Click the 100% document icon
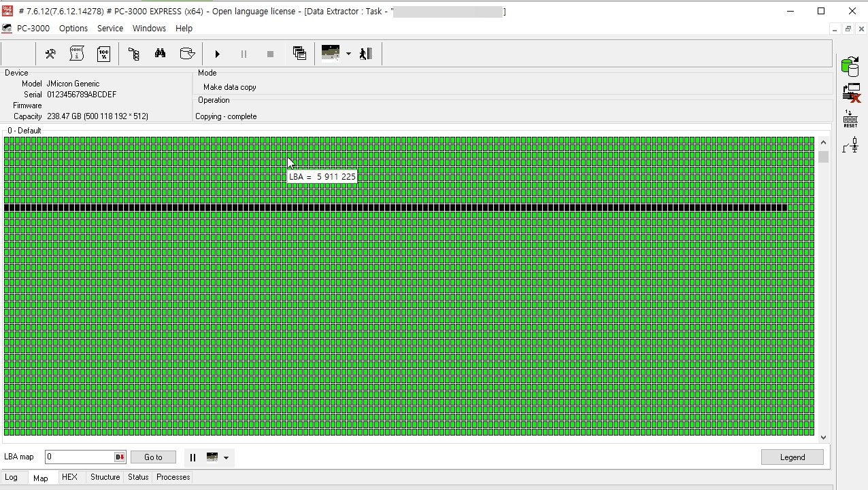868x490 pixels. (103, 54)
